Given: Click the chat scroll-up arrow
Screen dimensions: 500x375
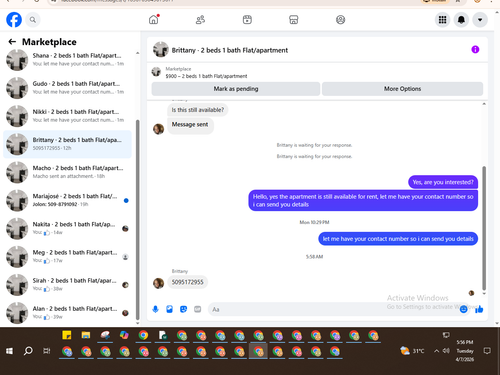Looking at the screenshot, I should (484, 104).
